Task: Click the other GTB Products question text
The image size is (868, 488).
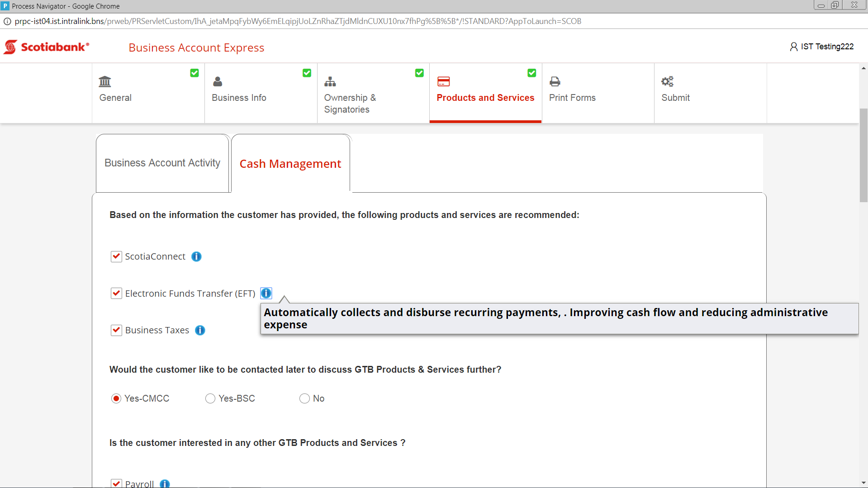Action: [x=257, y=443]
